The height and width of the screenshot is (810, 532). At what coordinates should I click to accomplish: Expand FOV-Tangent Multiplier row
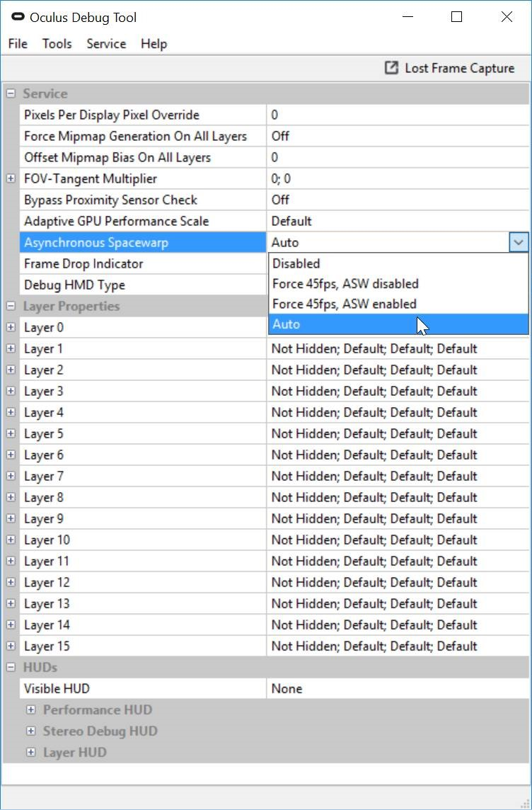pos(11,178)
